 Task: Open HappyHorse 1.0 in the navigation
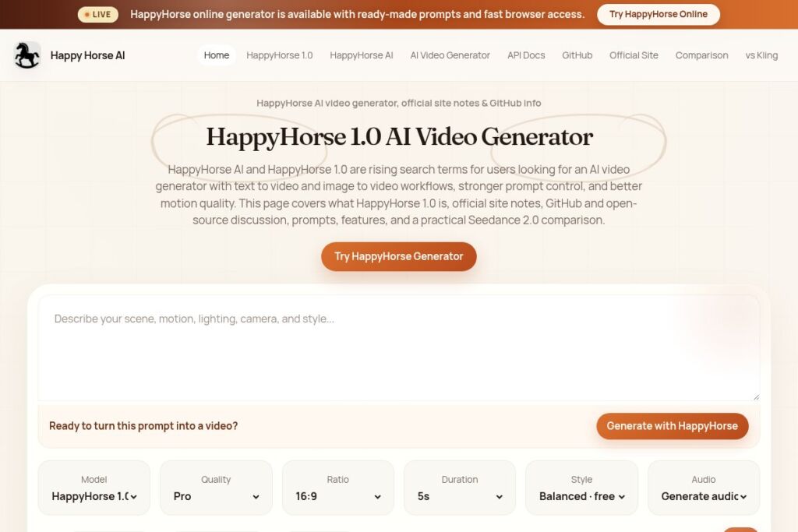tap(280, 55)
